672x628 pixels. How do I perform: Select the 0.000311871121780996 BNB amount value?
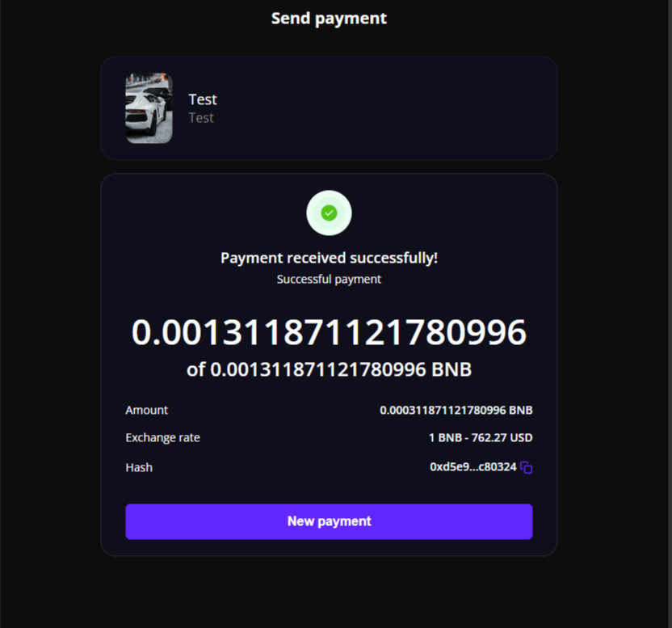(456, 410)
